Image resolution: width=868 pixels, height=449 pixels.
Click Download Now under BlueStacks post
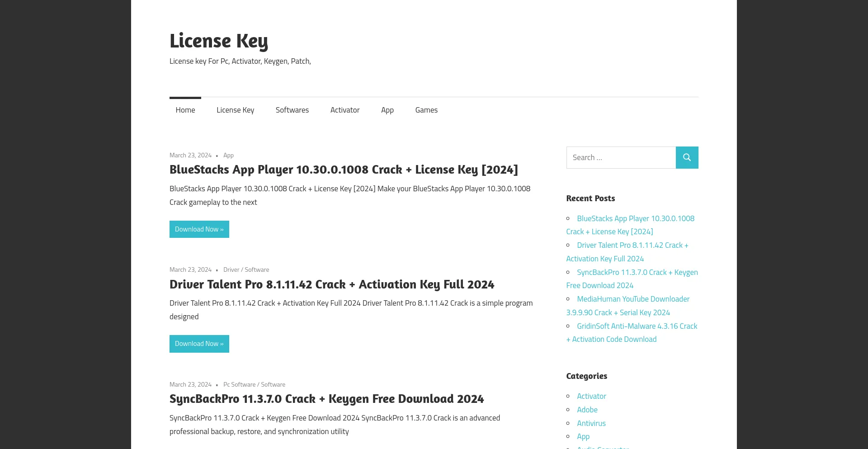(x=199, y=229)
